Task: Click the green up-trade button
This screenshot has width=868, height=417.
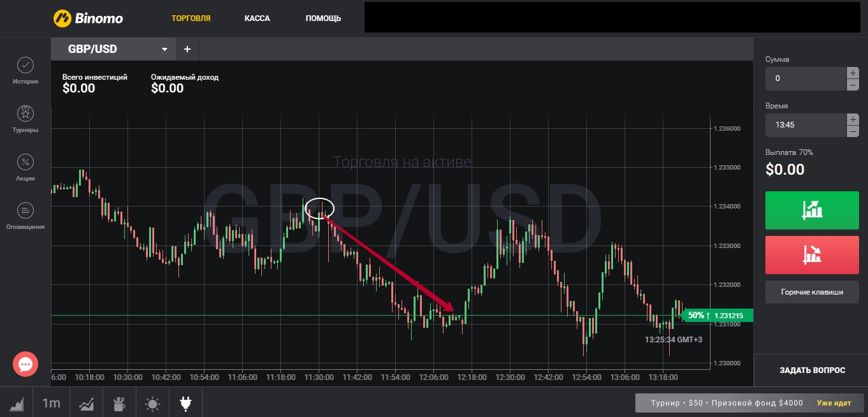Action: tap(812, 210)
